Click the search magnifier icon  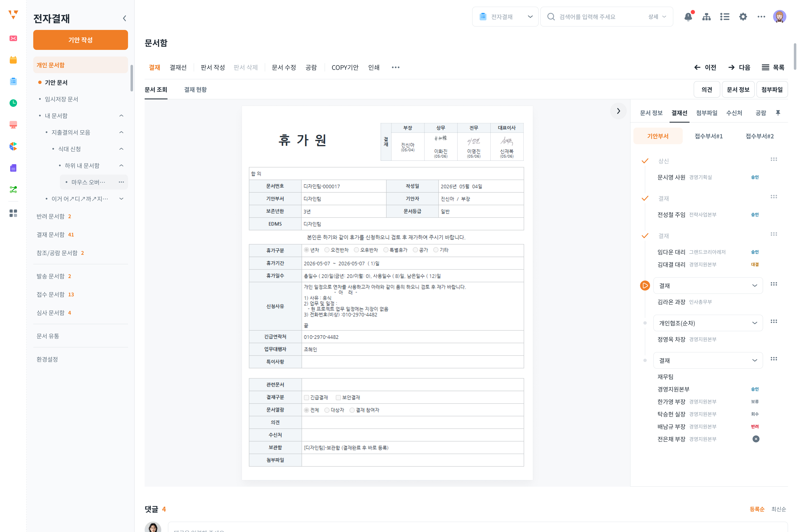pos(551,17)
